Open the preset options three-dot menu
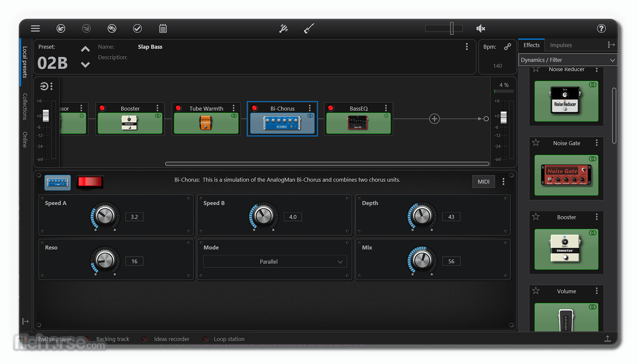Viewport: 637px width, 364px height. click(467, 47)
